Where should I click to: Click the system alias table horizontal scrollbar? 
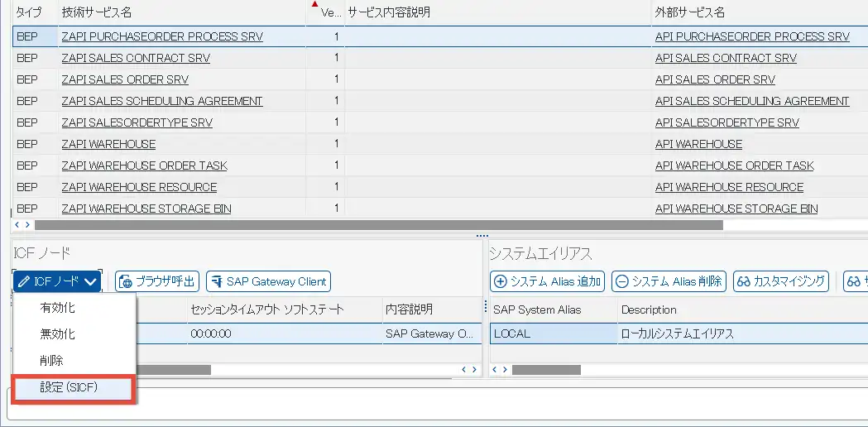click(546, 369)
